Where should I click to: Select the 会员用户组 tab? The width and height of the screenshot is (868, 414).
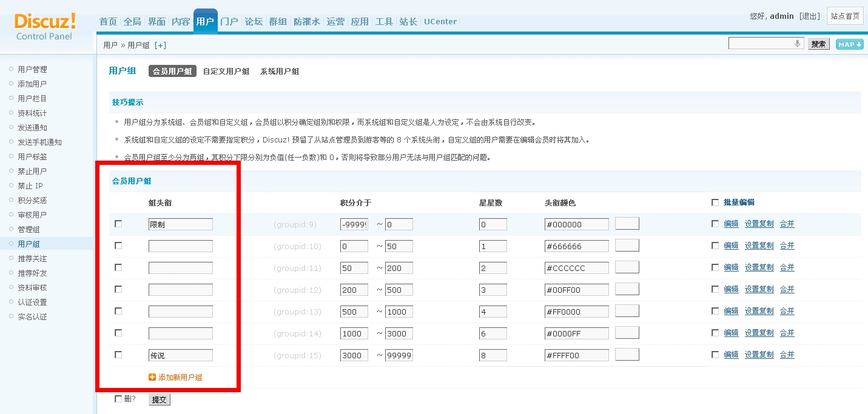click(x=172, y=72)
